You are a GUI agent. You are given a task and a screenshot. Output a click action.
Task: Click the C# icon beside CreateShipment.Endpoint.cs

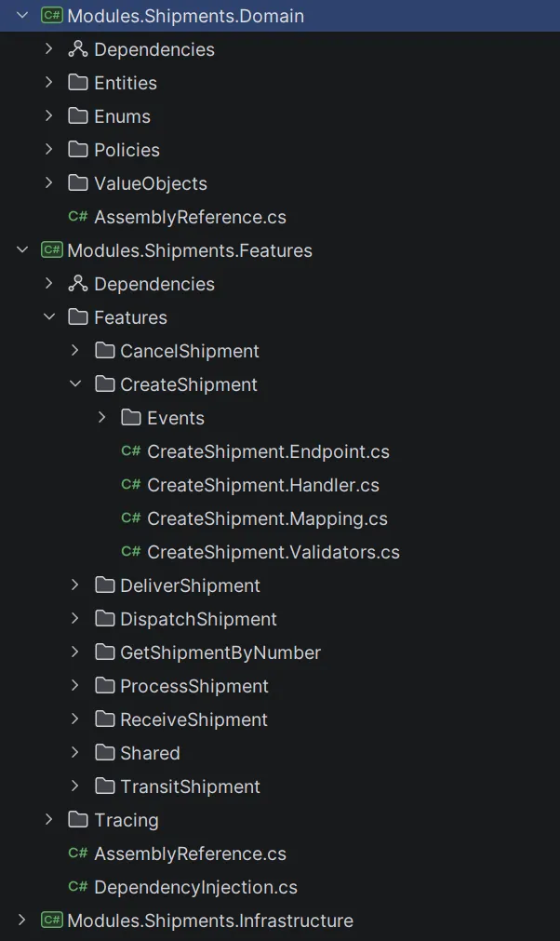pyautogui.click(x=131, y=451)
